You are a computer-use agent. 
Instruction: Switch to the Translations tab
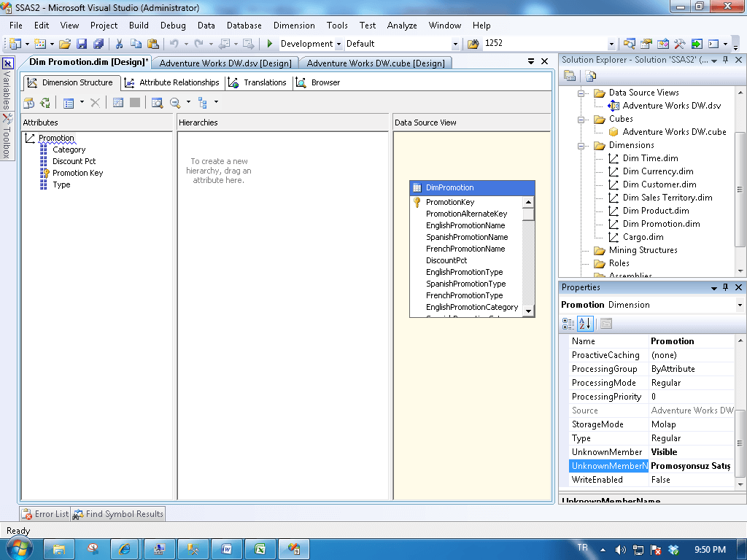coord(258,82)
